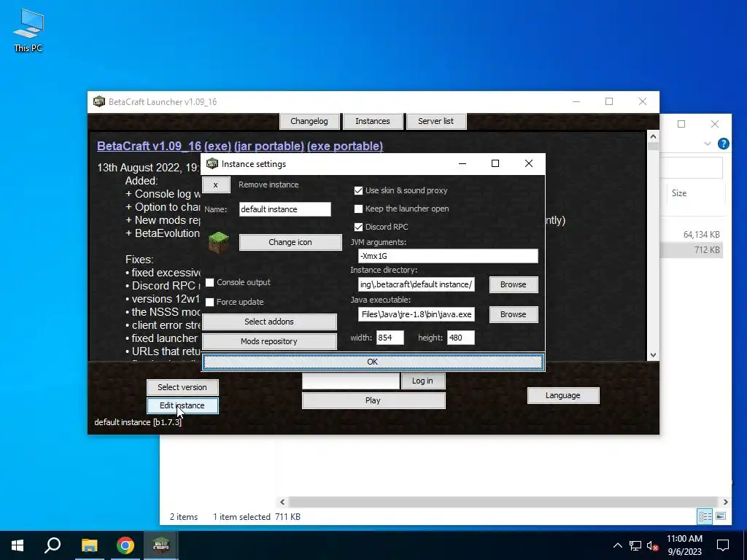Click the Change icon button
The image size is (747, 560).
[290, 242]
